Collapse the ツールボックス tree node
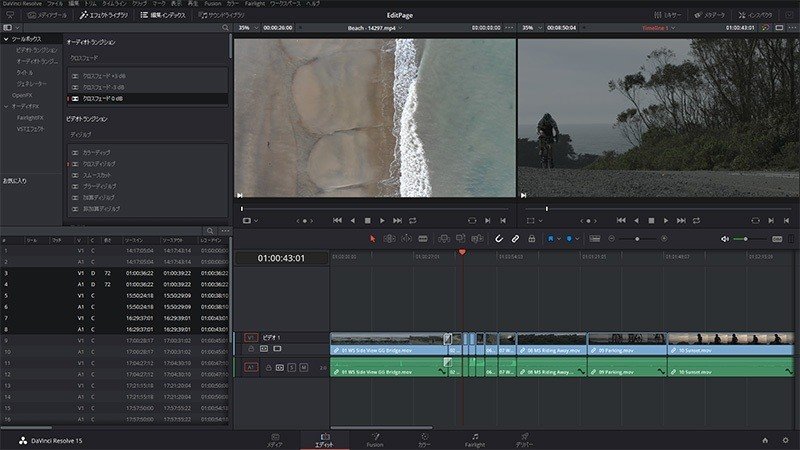The image size is (800, 450). [x=6, y=39]
